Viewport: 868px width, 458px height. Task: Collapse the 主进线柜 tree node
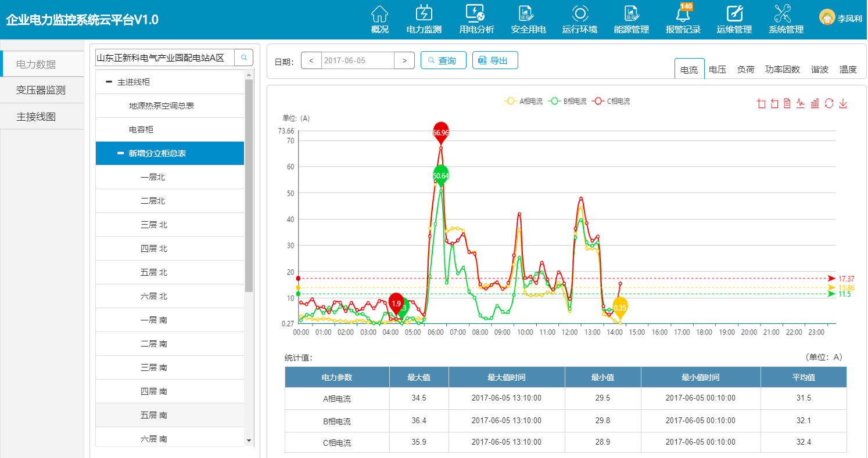[x=109, y=82]
